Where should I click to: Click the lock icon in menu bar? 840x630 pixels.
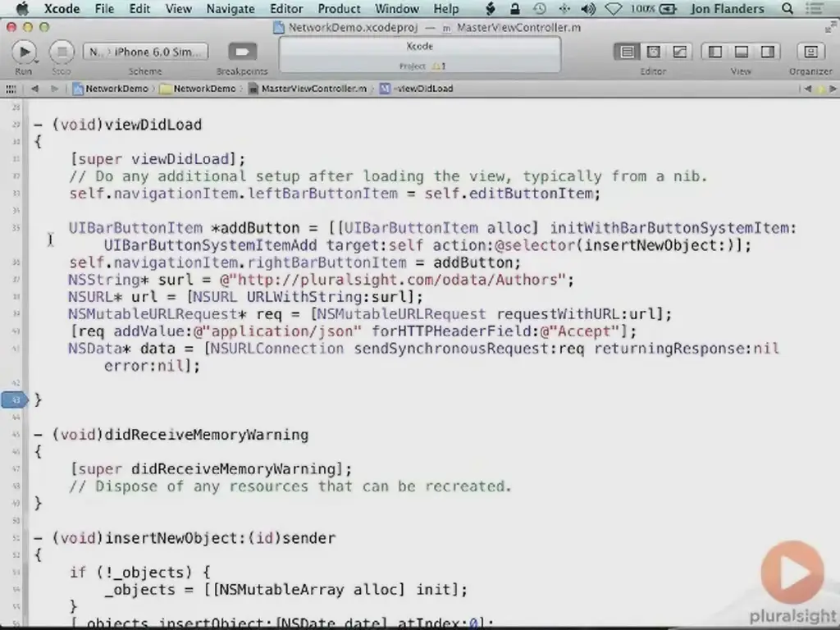[x=515, y=8]
